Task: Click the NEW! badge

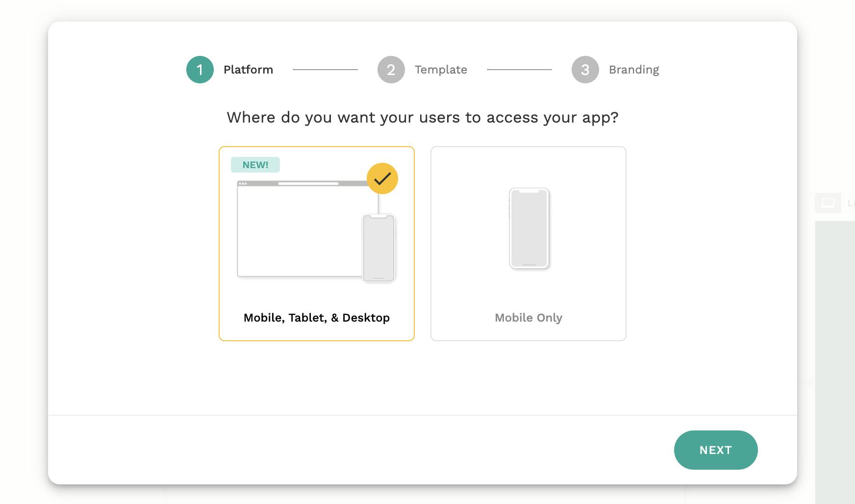Action: 255,165
